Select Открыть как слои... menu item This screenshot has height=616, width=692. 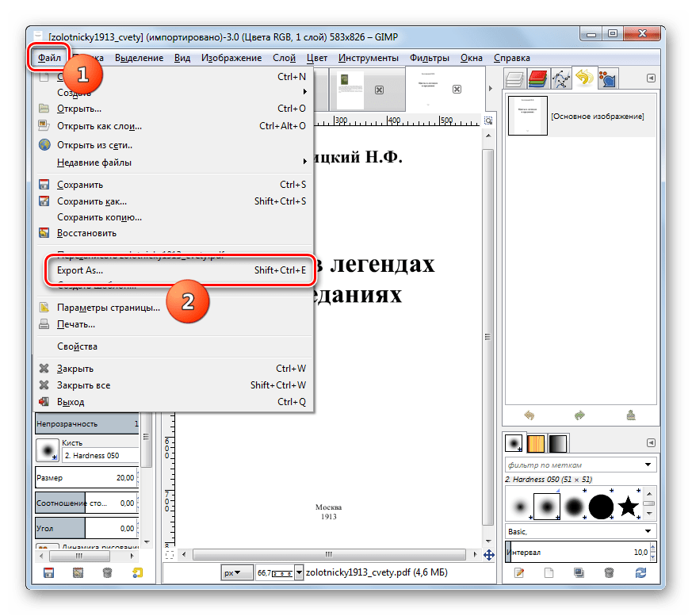point(174,126)
